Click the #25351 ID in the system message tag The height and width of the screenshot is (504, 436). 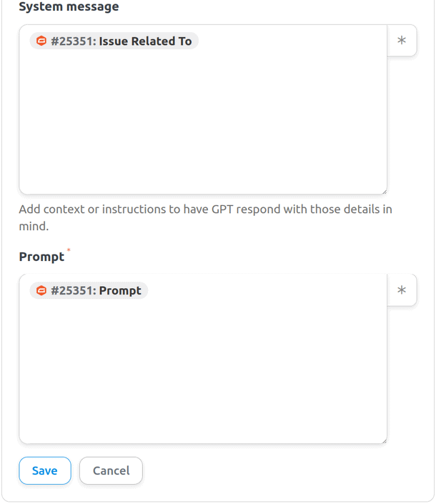pos(71,41)
